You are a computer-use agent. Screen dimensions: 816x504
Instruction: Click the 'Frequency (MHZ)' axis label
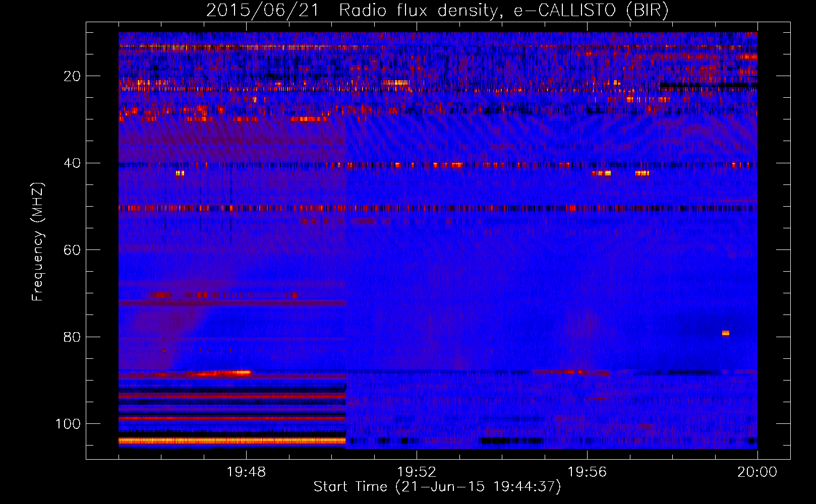(x=38, y=242)
